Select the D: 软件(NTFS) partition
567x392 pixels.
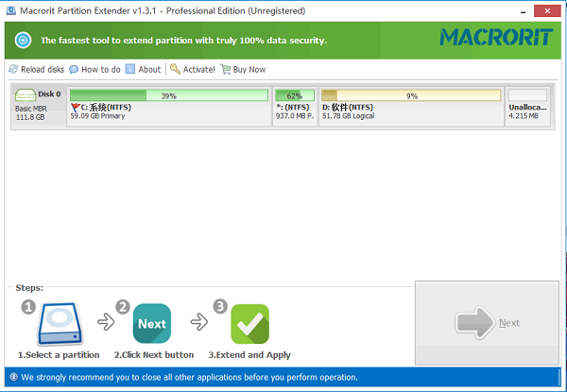(x=411, y=107)
